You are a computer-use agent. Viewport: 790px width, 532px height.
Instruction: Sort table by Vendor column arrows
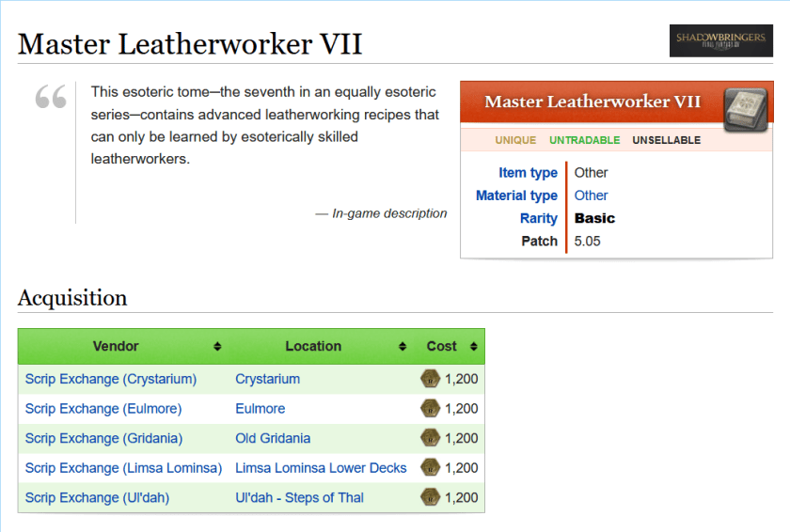click(217, 346)
